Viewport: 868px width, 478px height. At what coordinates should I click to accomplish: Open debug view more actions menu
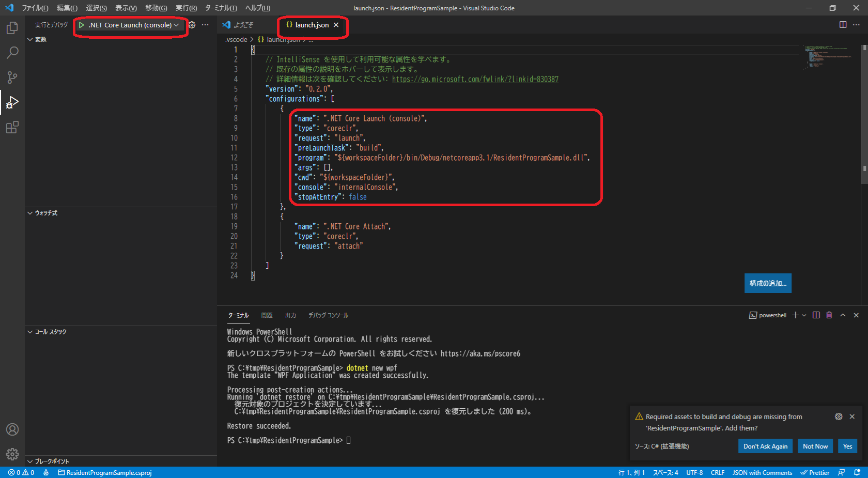tap(205, 25)
